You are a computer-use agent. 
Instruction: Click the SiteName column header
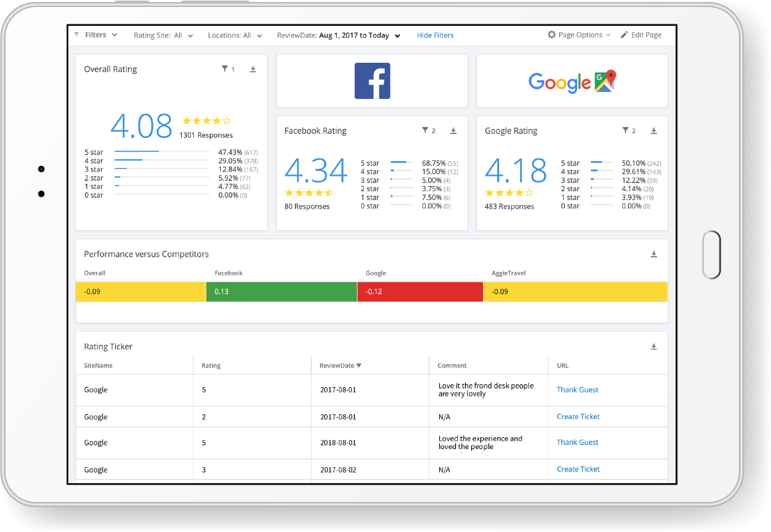tap(98, 365)
